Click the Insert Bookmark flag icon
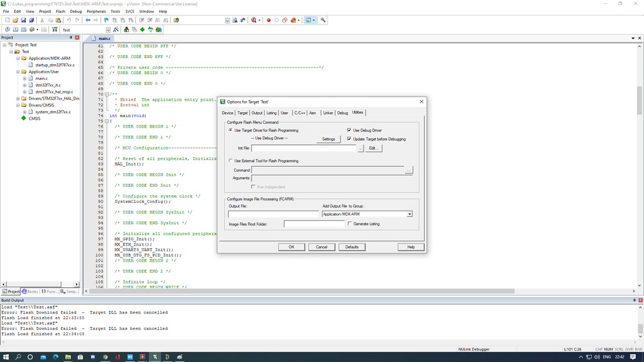Viewport: 644px width, 362px height. [106, 20]
